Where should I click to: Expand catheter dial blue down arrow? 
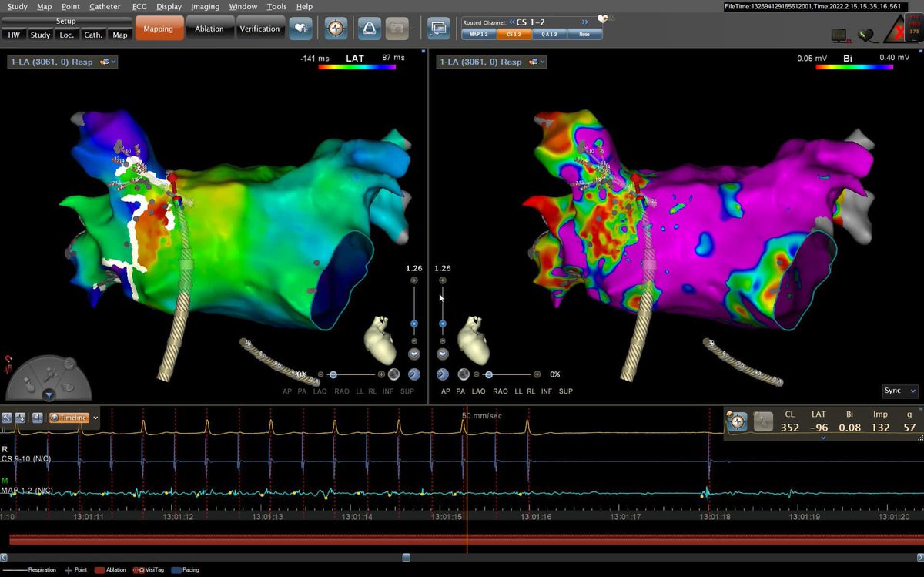(49, 395)
